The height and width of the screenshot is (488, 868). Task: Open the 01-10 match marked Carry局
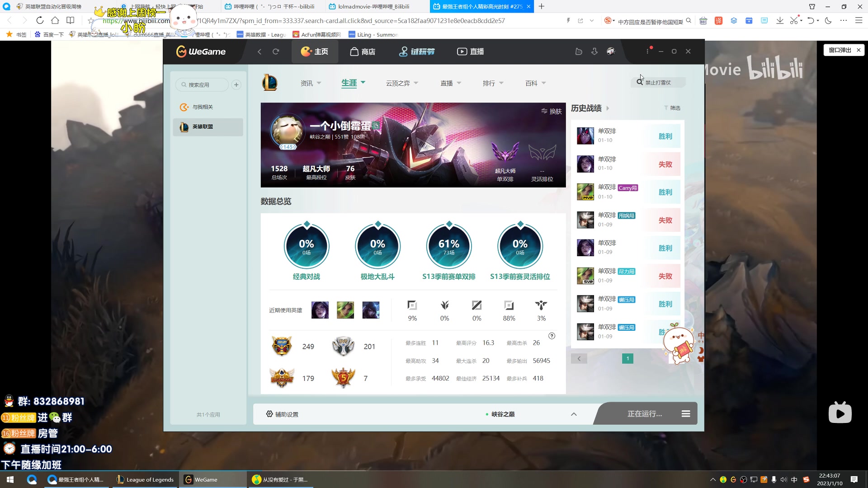coord(628,192)
